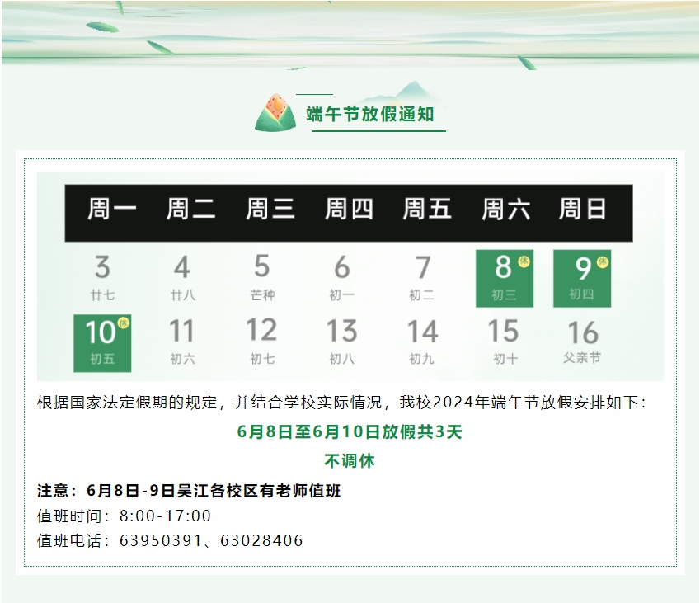Select the 周三 column header
700x603 pixels.
[270, 209]
